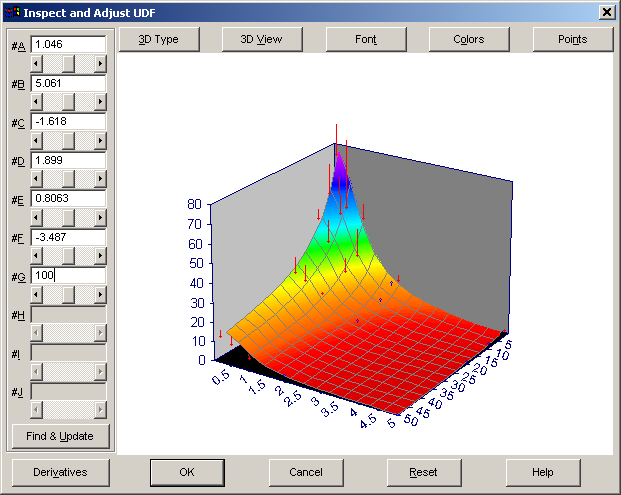The height and width of the screenshot is (495, 621).
Task: Click the #B slider thumb
Action: [x=68, y=102]
